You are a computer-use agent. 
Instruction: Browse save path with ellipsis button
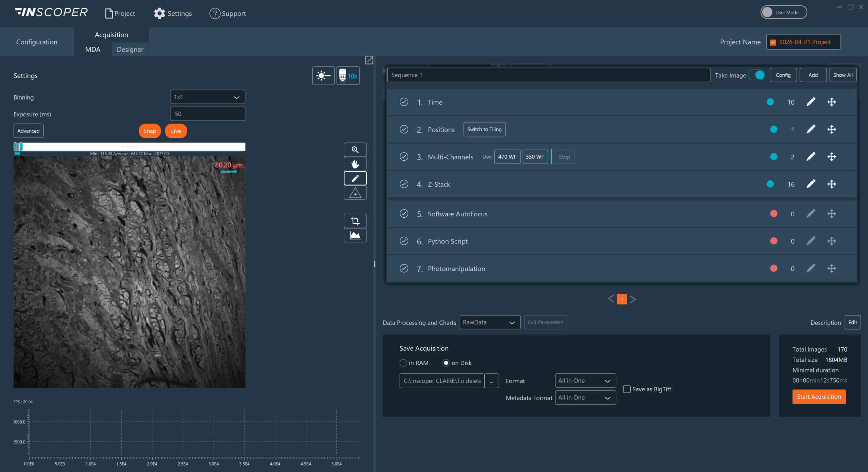coord(492,381)
